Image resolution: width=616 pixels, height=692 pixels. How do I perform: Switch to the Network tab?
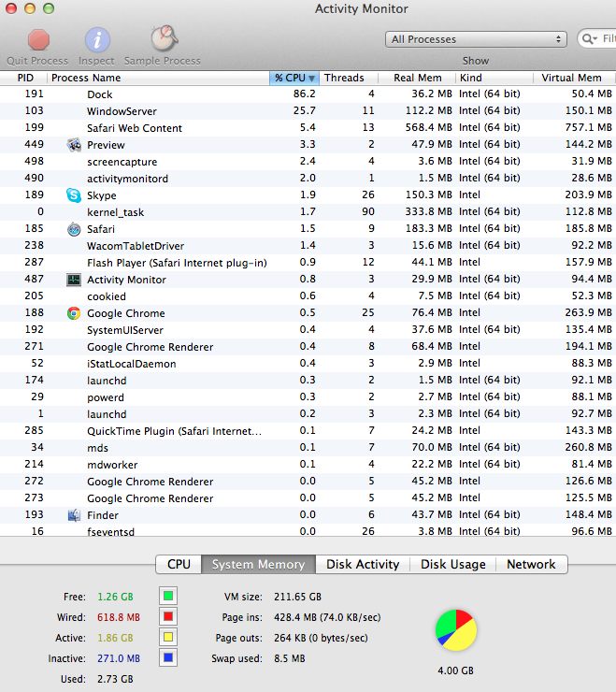click(531, 564)
